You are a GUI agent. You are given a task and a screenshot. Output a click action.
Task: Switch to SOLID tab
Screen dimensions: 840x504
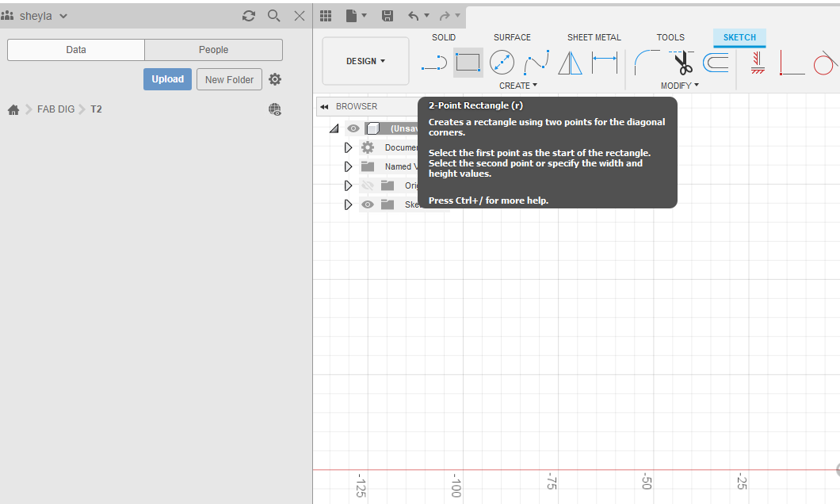coord(444,37)
